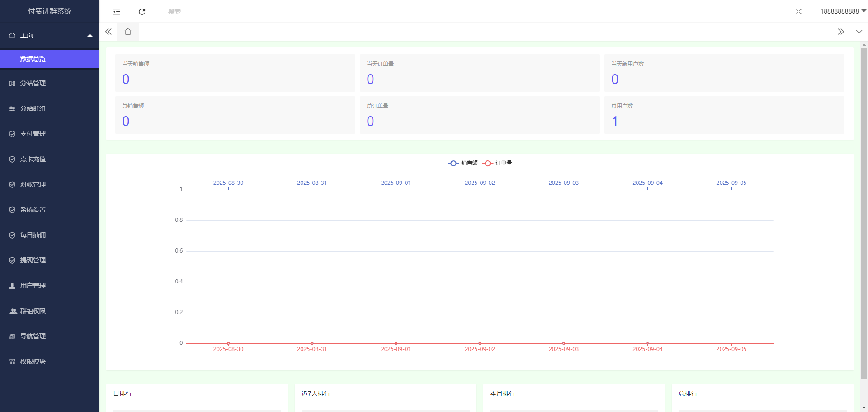Open 分站管理 from the sidebar
This screenshot has width=868, height=412.
point(33,83)
